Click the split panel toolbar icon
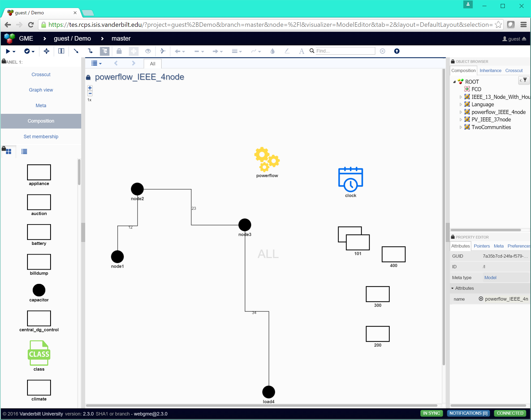Viewport: 531px width, 420px height. pos(61,51)
